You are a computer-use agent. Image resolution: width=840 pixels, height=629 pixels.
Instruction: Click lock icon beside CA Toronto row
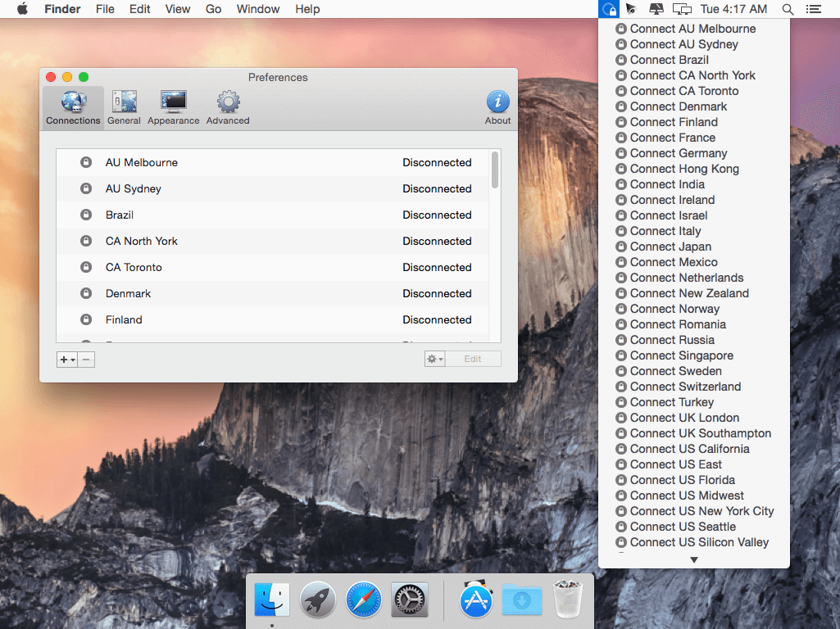click(x=86, y=267)
